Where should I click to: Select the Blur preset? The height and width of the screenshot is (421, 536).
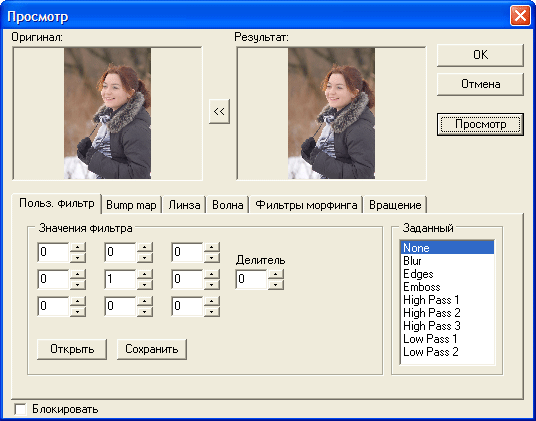pos(447,261)
